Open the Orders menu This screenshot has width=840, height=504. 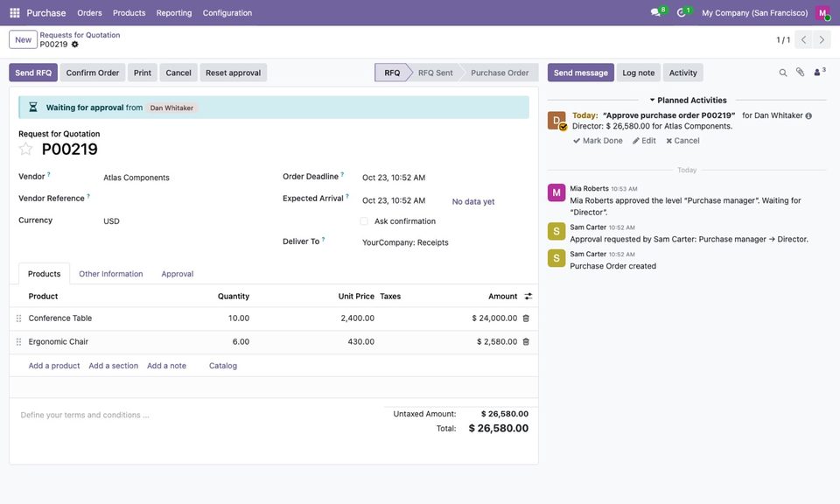[x=89, y=13]
